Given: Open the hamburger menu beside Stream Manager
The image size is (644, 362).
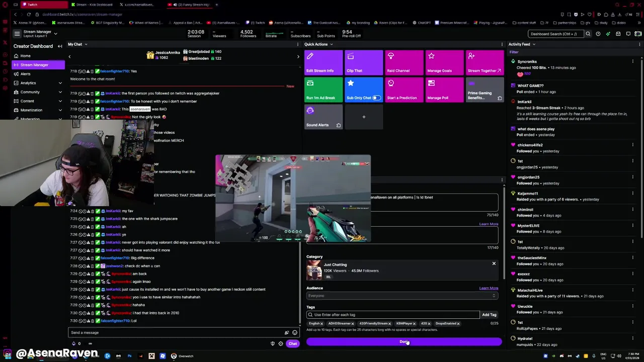Looking at the screenshot, I should [17, 34].
